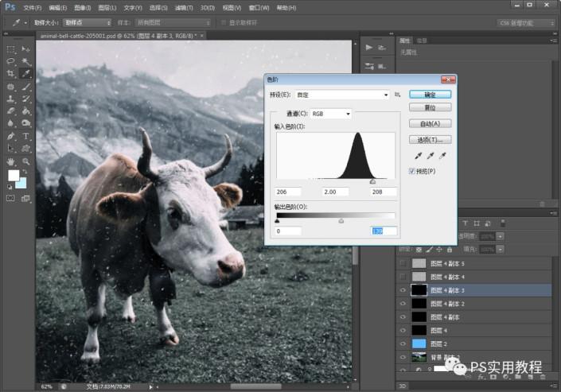Open the layer fill dropdown arrow

tap(501, 250)
